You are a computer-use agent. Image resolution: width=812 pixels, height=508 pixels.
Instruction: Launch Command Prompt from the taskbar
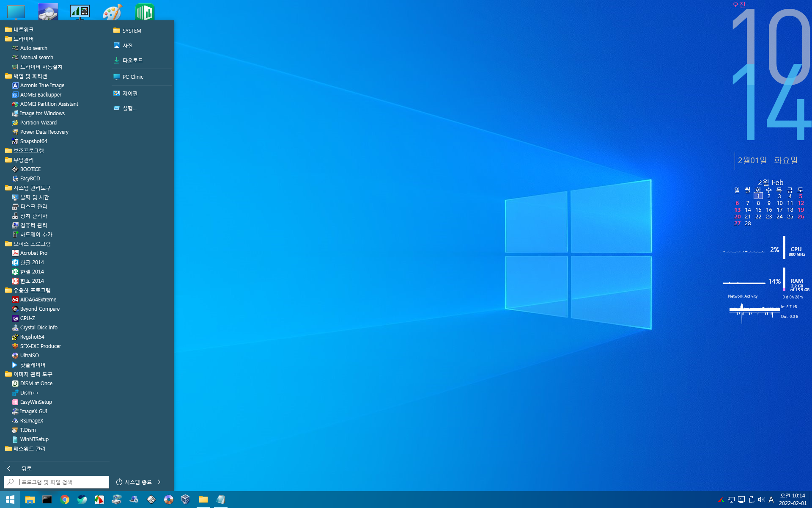point(47,500)
